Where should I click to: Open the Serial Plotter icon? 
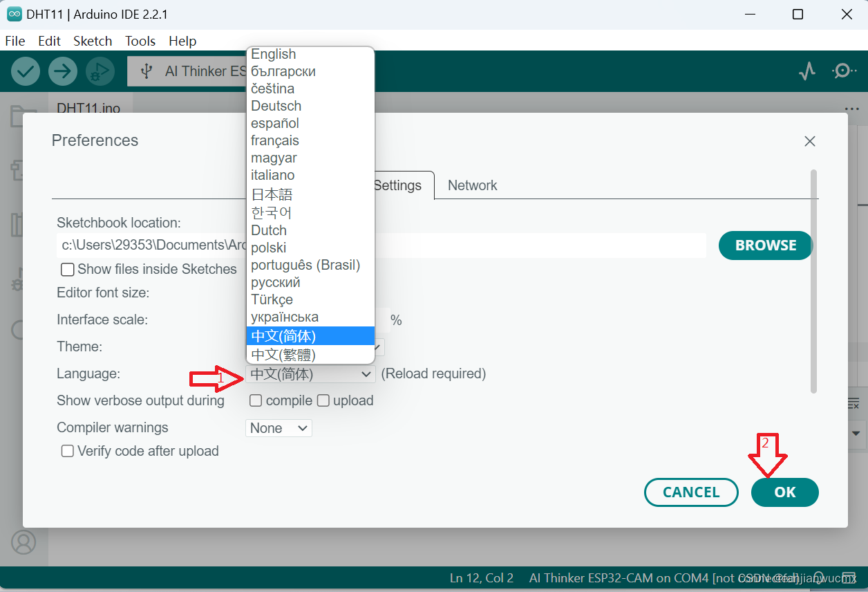tap(807, 71)
